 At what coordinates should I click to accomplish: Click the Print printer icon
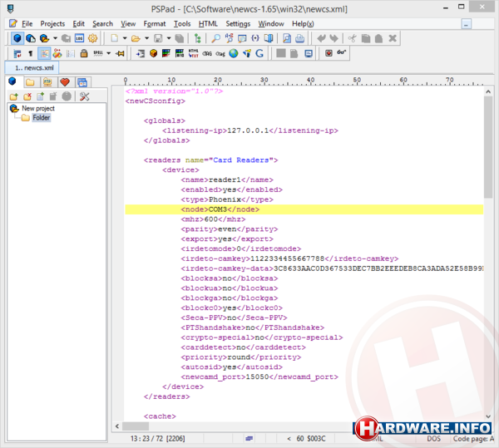pos(299,38)
